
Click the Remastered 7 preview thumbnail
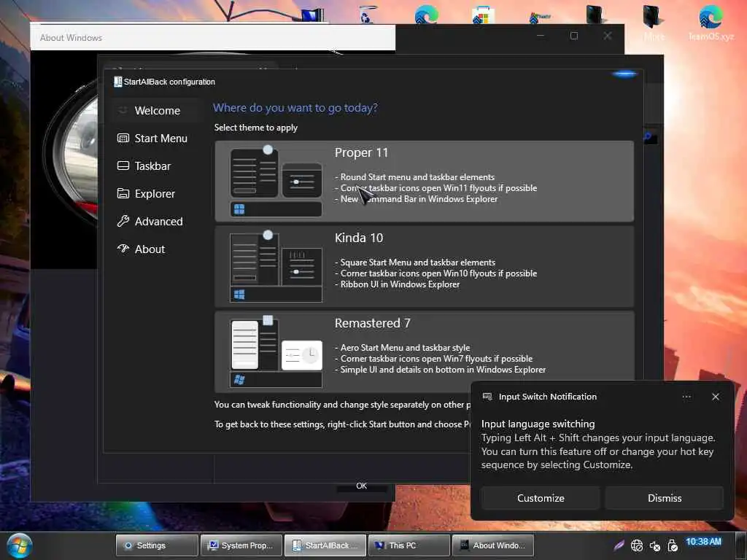tap(276, 351)
